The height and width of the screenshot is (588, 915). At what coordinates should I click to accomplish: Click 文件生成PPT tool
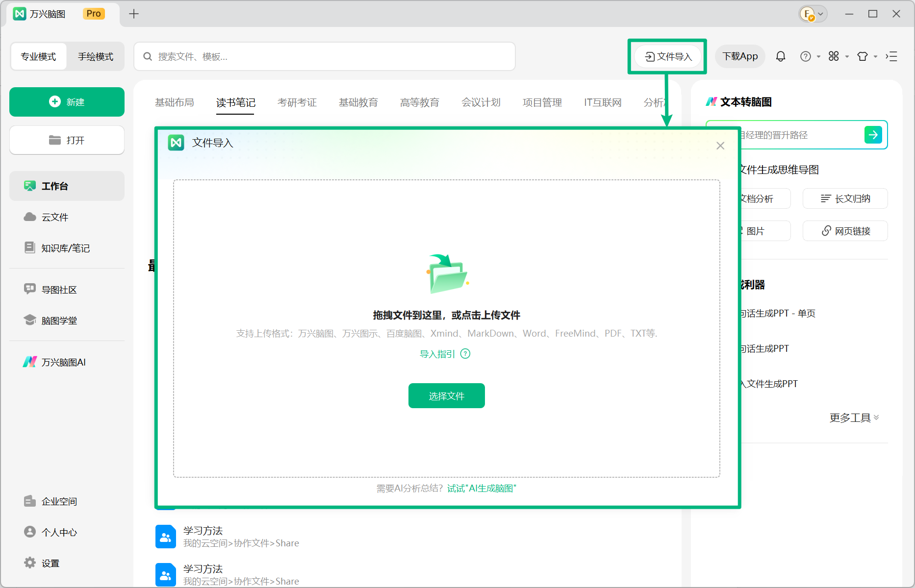(768, 384)
